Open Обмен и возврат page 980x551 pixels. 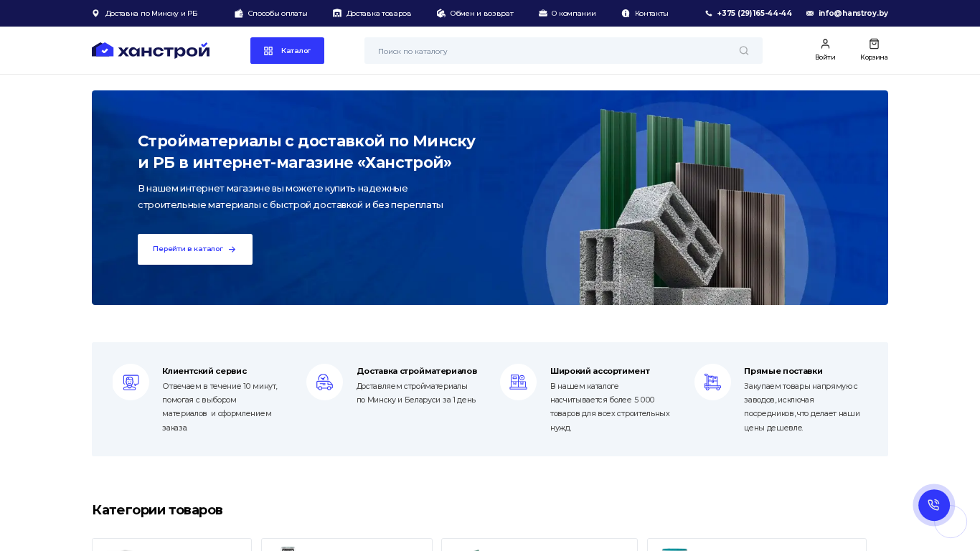click(481, 14)
